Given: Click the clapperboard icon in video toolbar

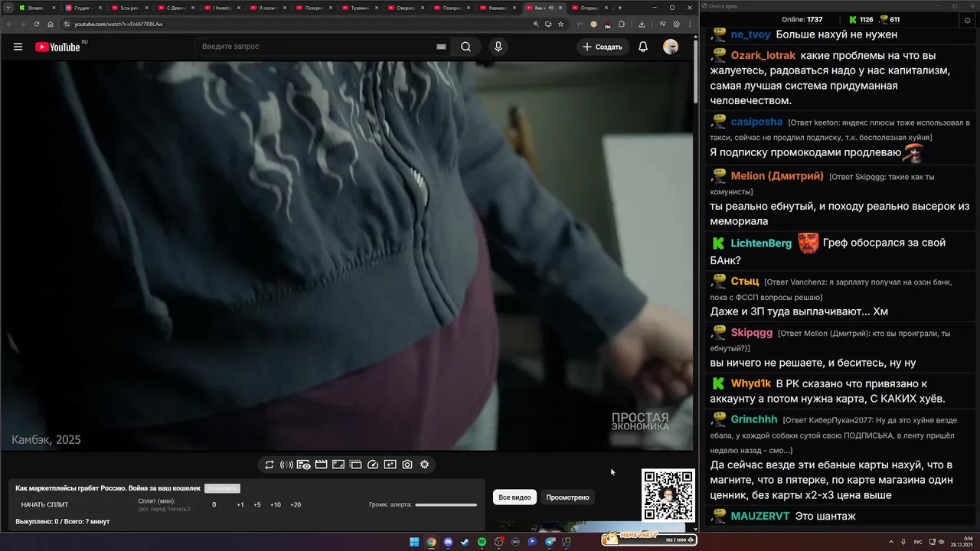Looking at the screenshot, I should 321,465.
